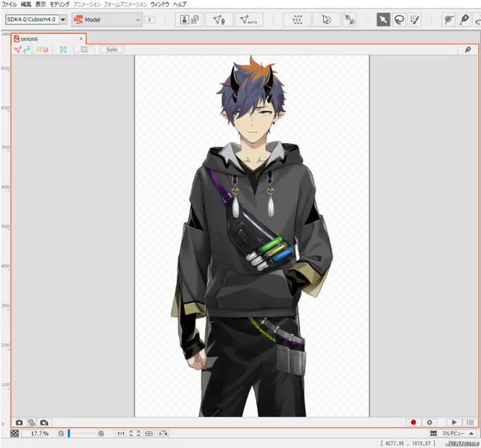Fit the canvas to view icon
481x448 pixels.
[x=135, y=433]
